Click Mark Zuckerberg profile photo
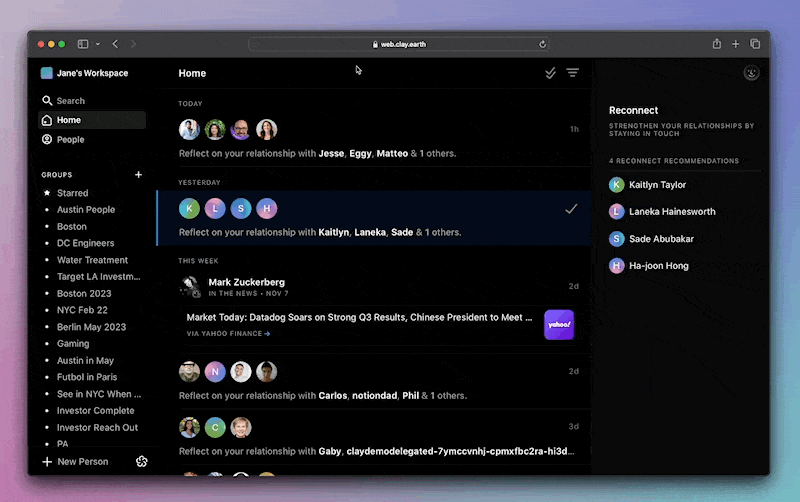This screenshot has height=502, width=800. tap(190, 286)
